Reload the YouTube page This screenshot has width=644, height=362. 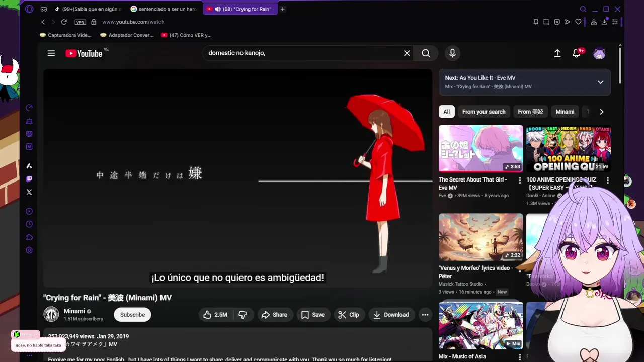tap(64, 22)
